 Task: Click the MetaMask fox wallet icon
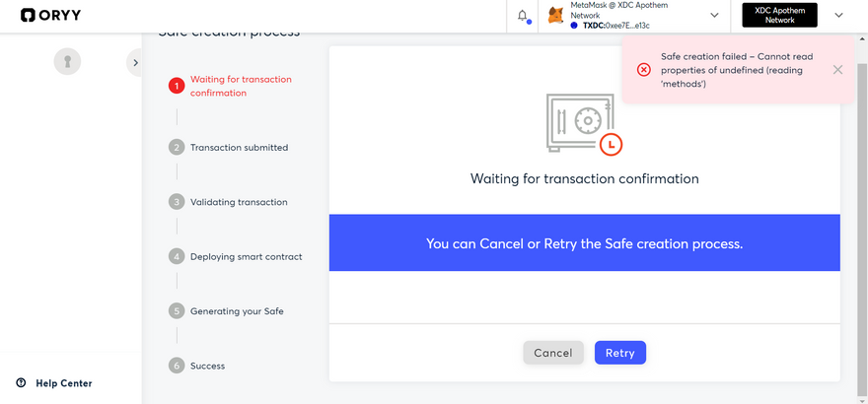(x=556, y=16)
